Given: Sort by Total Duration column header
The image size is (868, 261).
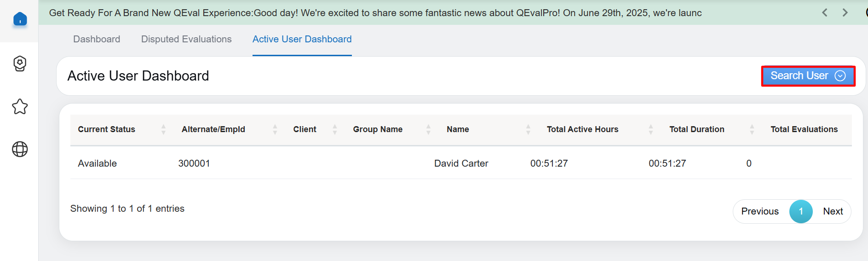Looking at the screenshot, I should pos(696,129).
